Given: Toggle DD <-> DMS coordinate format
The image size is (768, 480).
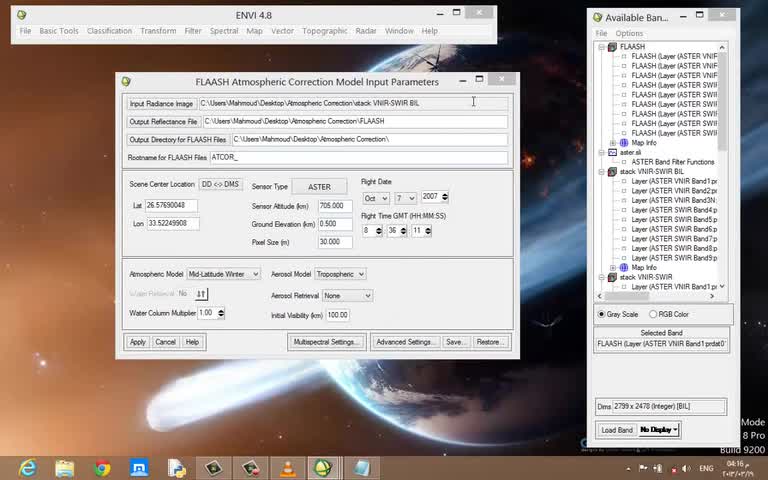Looking at the screenshot, I should tap(220, 185).
